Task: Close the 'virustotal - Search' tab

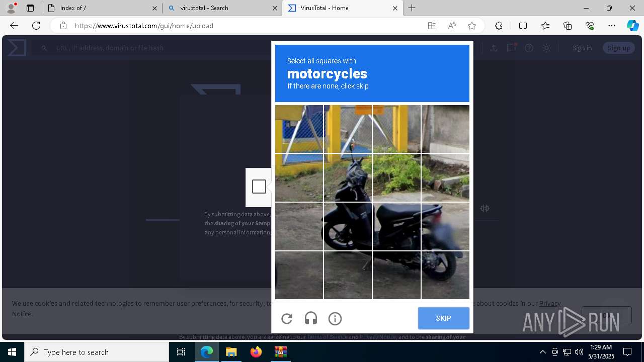Action: [275, 8]
